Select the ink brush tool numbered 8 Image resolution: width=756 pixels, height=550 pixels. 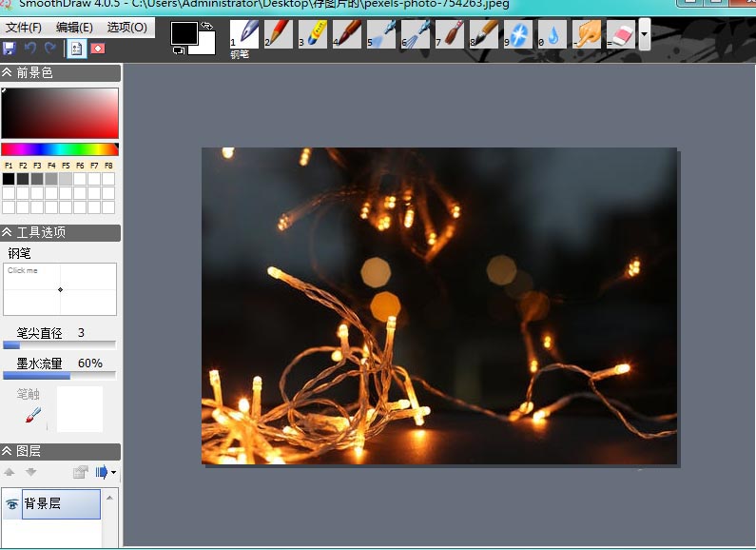click(484, 33)
